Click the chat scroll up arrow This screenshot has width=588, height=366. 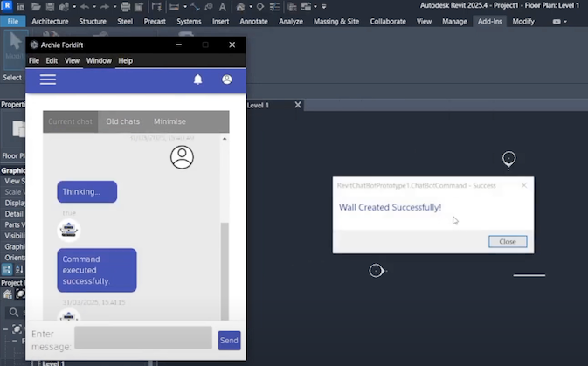225,139
